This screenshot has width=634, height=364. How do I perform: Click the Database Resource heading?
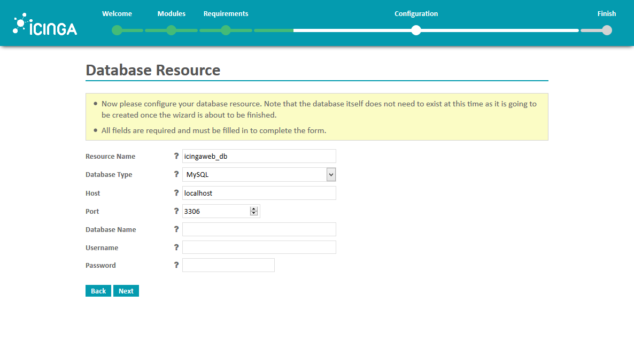pyautogui.click(x=153, y=70)
